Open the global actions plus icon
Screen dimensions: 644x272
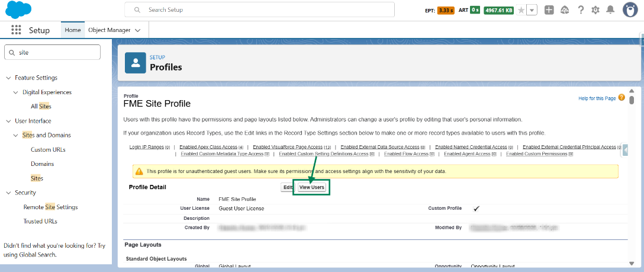[x=549, y=10]
